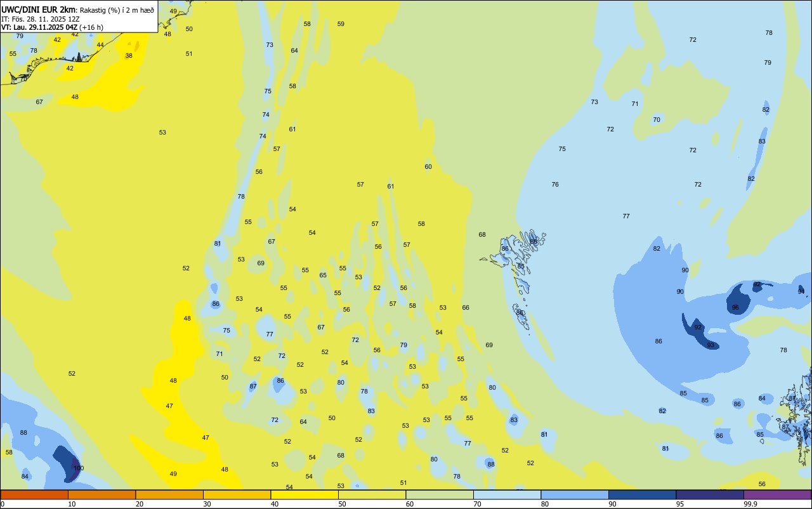Click the "Rakastig (%) í 2 m hæð" label
Viewport: 812px width, 509px height.
click(117, 10)
